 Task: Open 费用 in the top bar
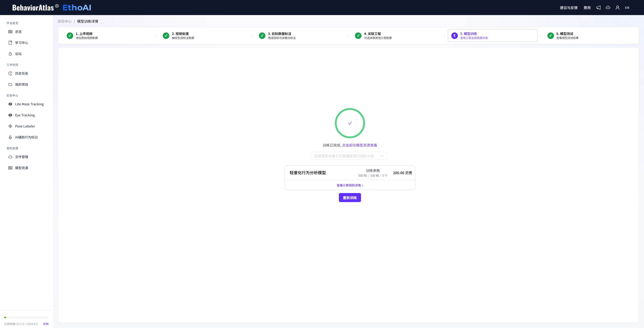pyautogui.click(x=587, y=8)
